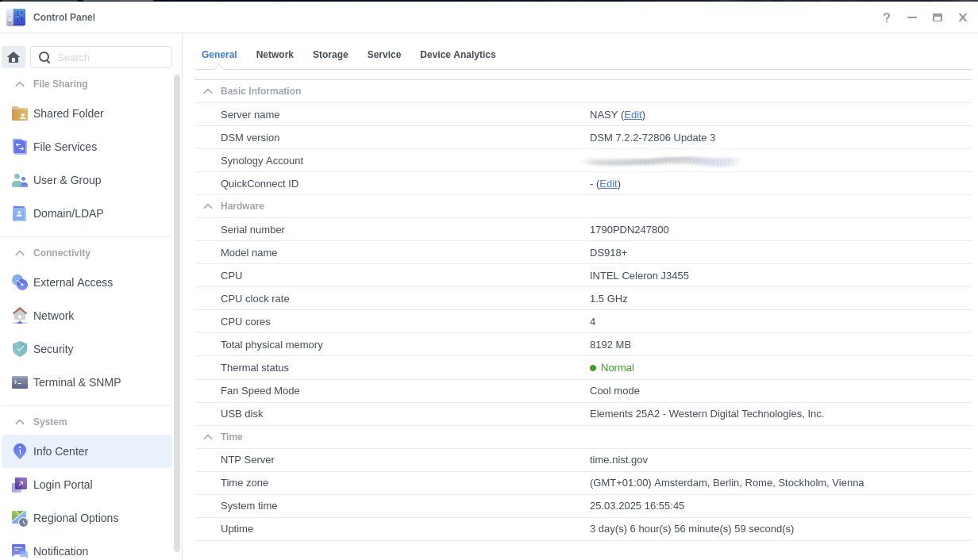Click the 8192 MB memory value
Image resolution: width=978 pixels, height=560 pixels.
[610, 345]
